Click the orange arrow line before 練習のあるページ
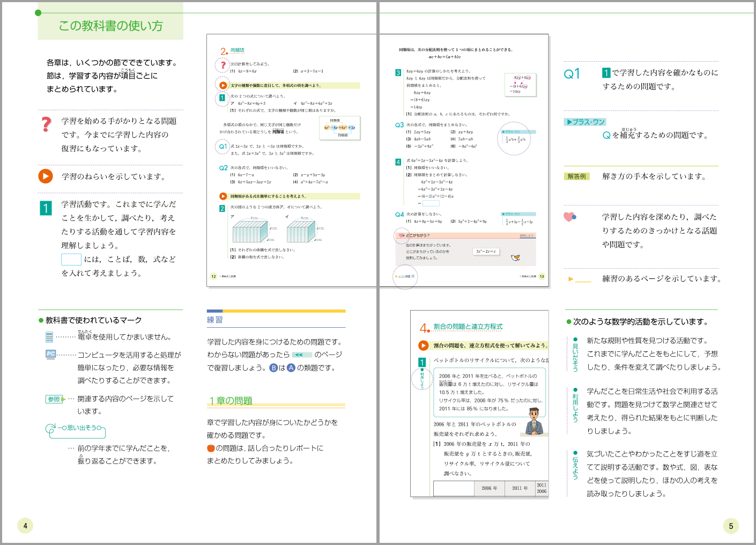The width and height of the screenshot is (756, 545). click(580, 279)
